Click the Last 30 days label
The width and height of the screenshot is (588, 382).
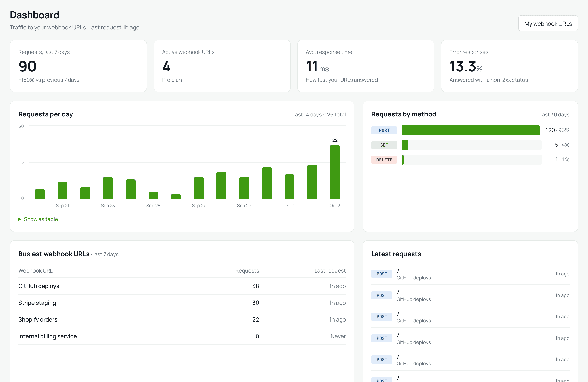554,114
